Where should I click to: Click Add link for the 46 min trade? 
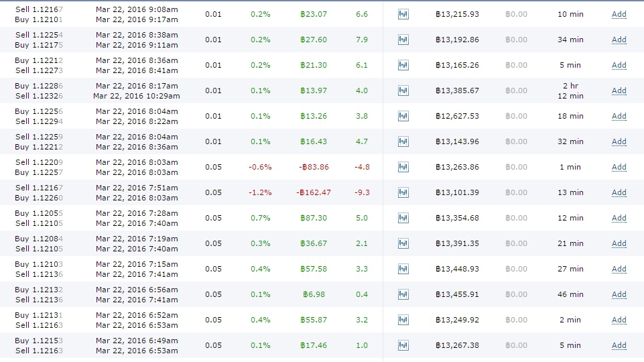click(619, 294)
